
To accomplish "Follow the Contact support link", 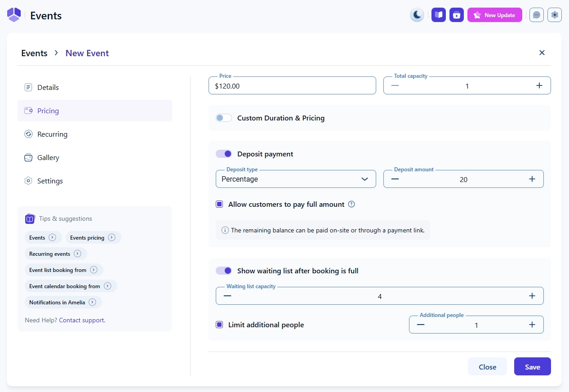I will [82, 320].
